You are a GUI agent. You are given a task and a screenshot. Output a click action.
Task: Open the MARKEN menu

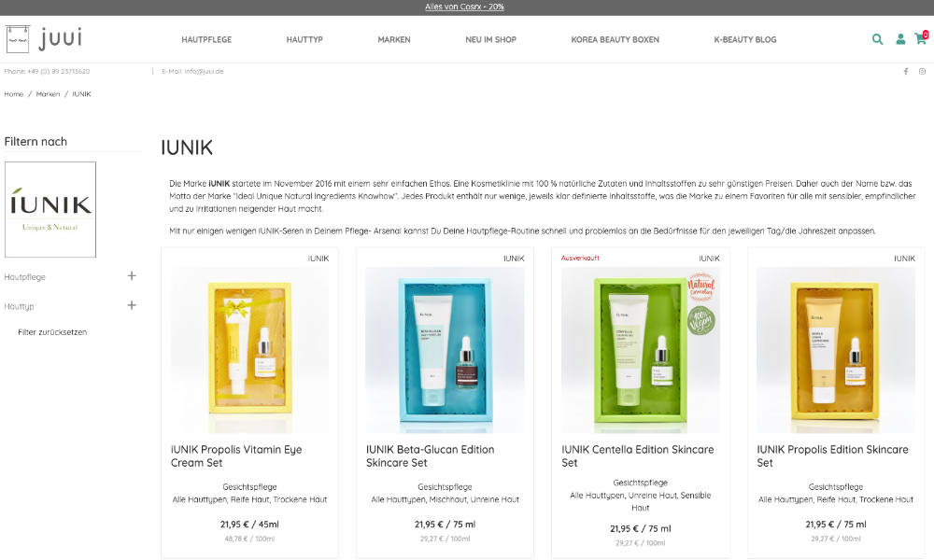[394, 40]
